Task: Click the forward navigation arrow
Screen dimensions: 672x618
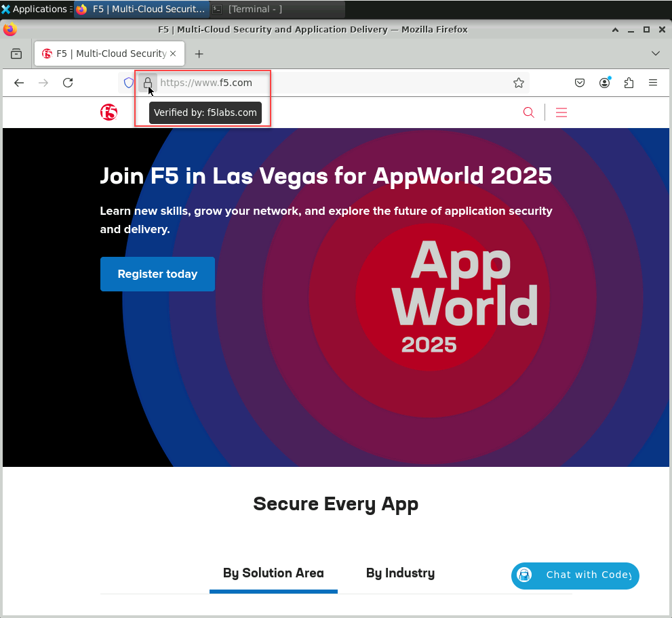Action: tap(43, 83)
